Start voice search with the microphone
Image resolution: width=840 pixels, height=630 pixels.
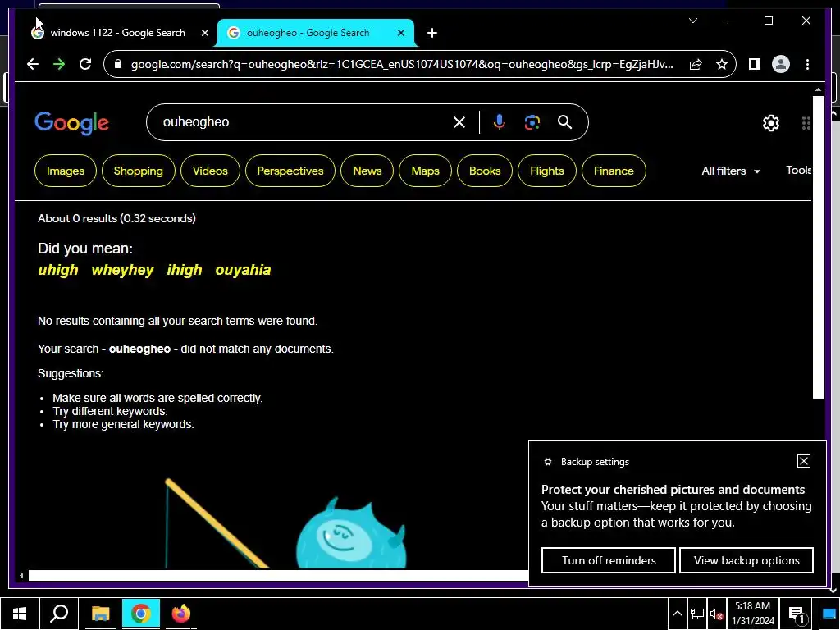(x=499, y=122)
